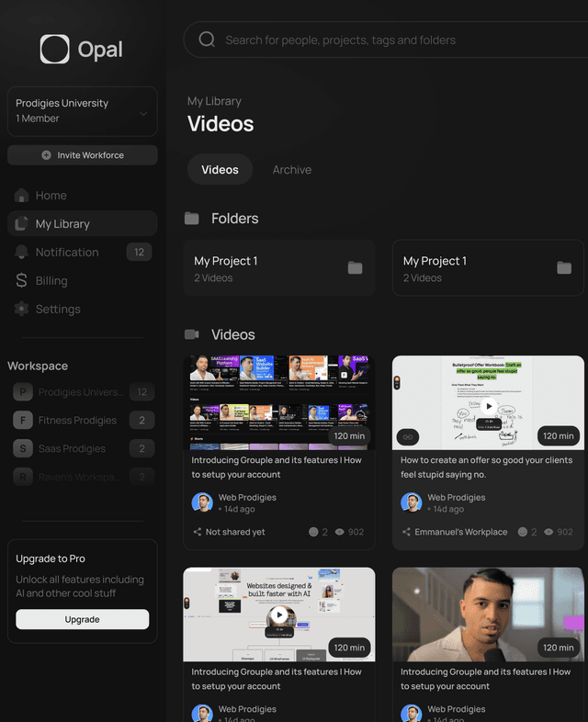Click the search magnifier icon
The image size is (588, 722).
pyautogui.click(x=207, y=39)
